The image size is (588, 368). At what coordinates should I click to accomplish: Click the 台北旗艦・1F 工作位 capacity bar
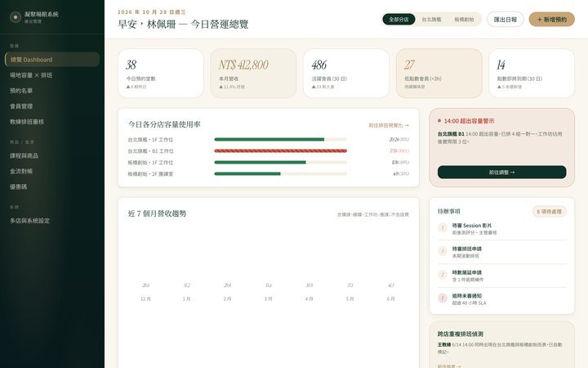click(280, 139)
